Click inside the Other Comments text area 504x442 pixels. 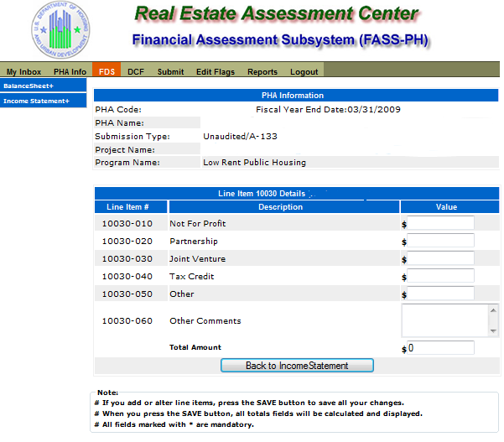coord(445,320)
